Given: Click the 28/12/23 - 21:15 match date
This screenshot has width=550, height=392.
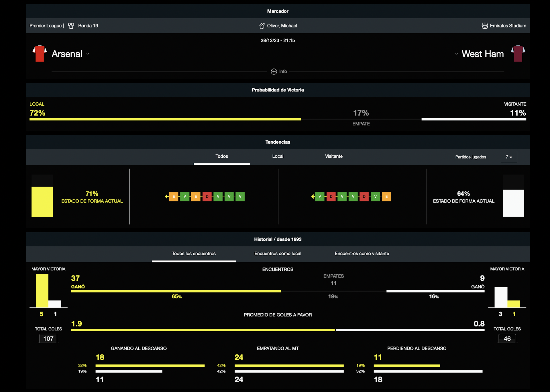Looking at the screenshot, I should tap(278, 41).
